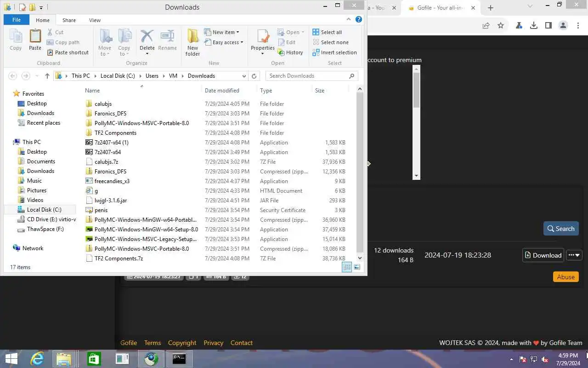
Task: Open the browser tab search chevron
Action: click(530, 6)
